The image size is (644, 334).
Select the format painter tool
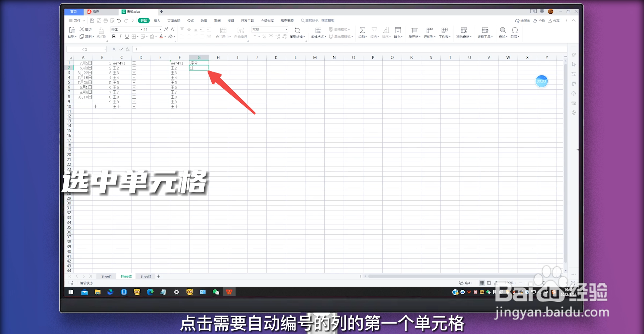pyautogui.click(x=101, y=33)
